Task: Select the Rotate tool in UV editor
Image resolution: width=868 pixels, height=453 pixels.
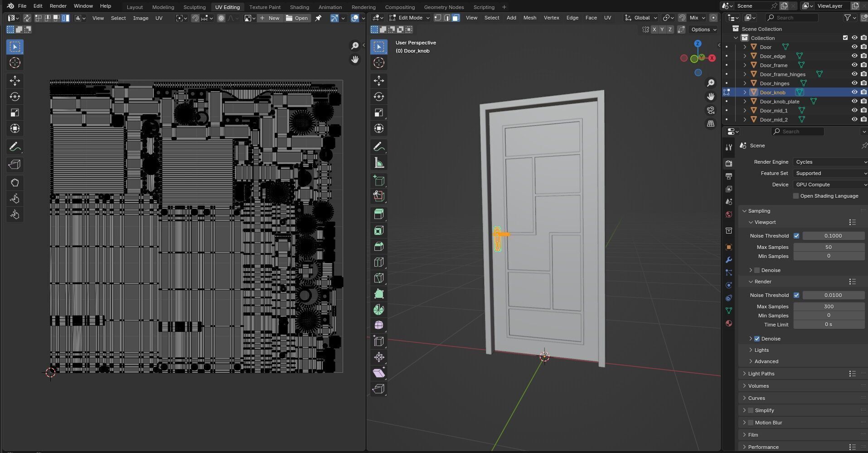Action: coord(15,97)
